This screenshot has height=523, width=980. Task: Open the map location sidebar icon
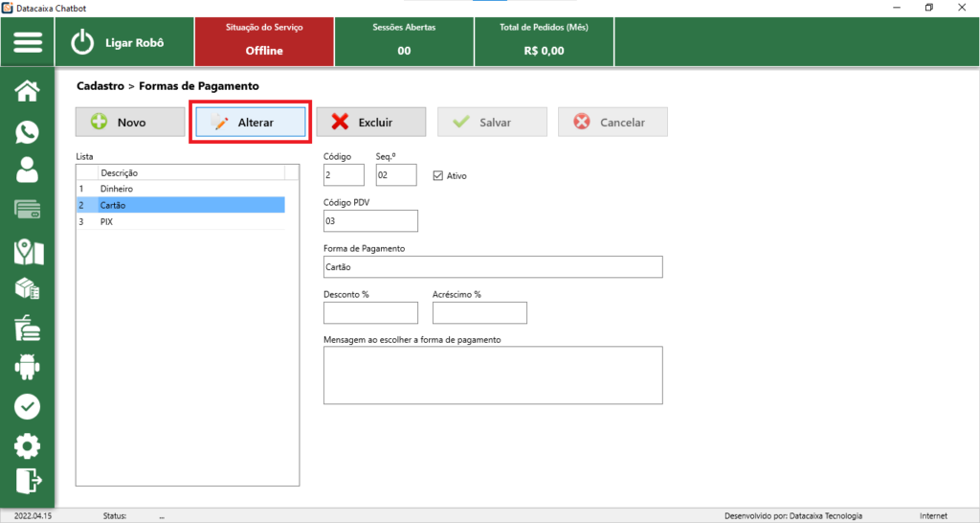tap(28, 251)
